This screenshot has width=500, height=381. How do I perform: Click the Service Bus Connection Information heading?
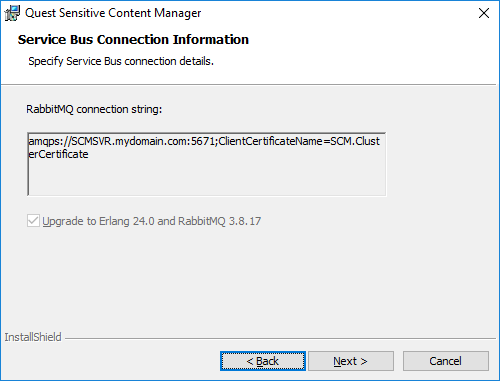pos(133,40)
